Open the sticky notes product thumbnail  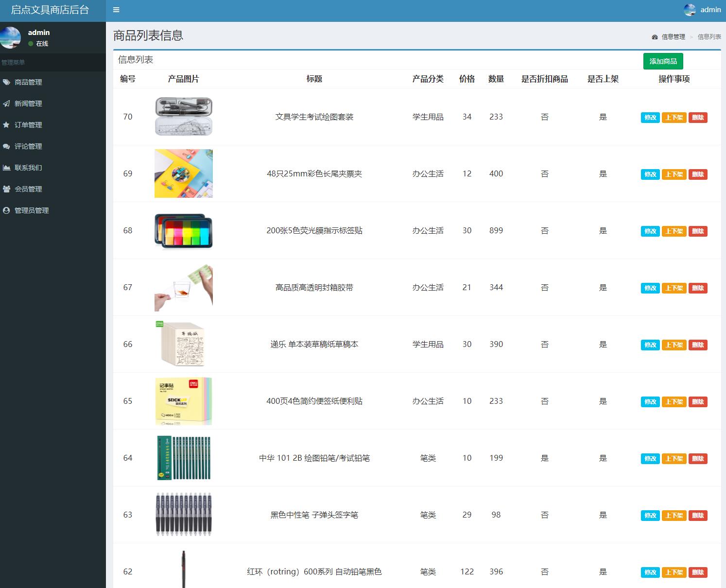183,401
